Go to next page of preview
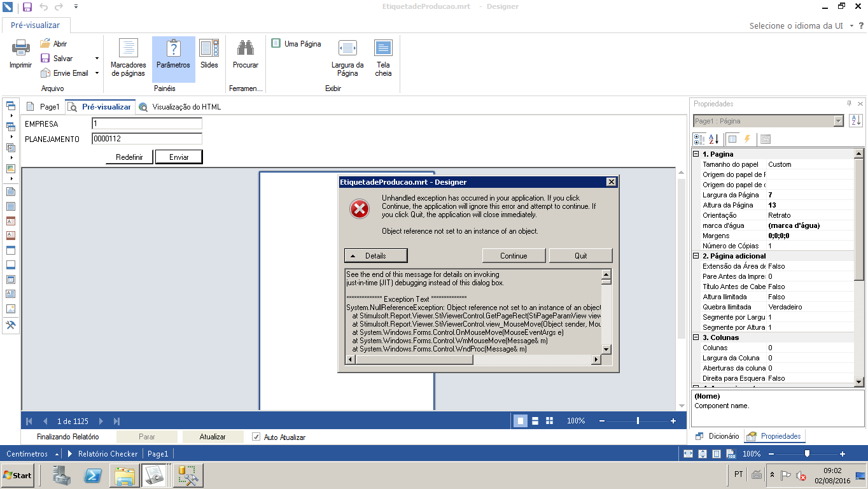 point(101,421)
